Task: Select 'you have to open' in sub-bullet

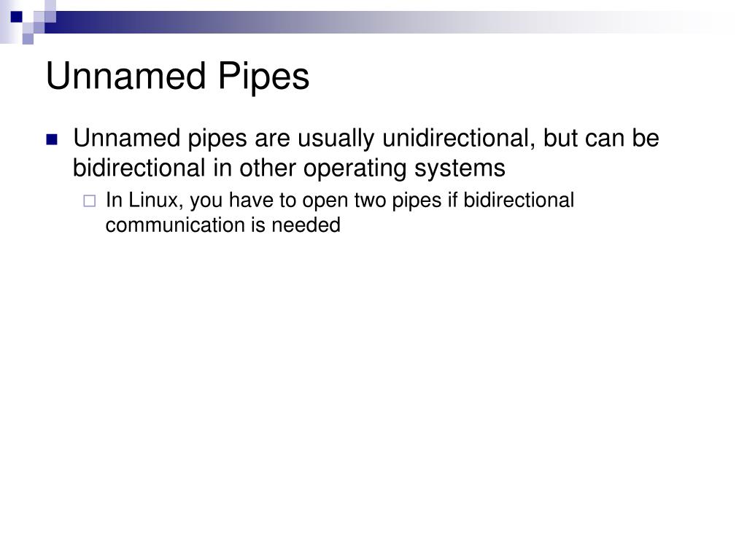Action: coord(268,201)
